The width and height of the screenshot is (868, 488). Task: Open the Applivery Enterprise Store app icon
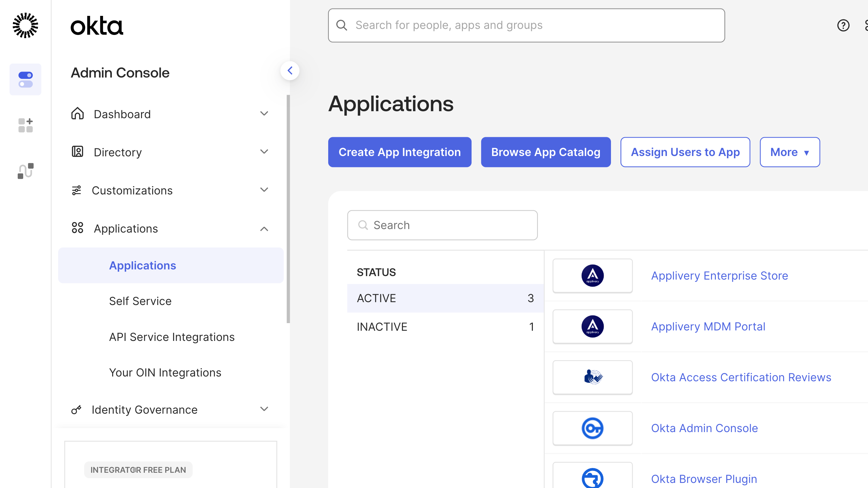pyautogui.click(x=592, y=276)
